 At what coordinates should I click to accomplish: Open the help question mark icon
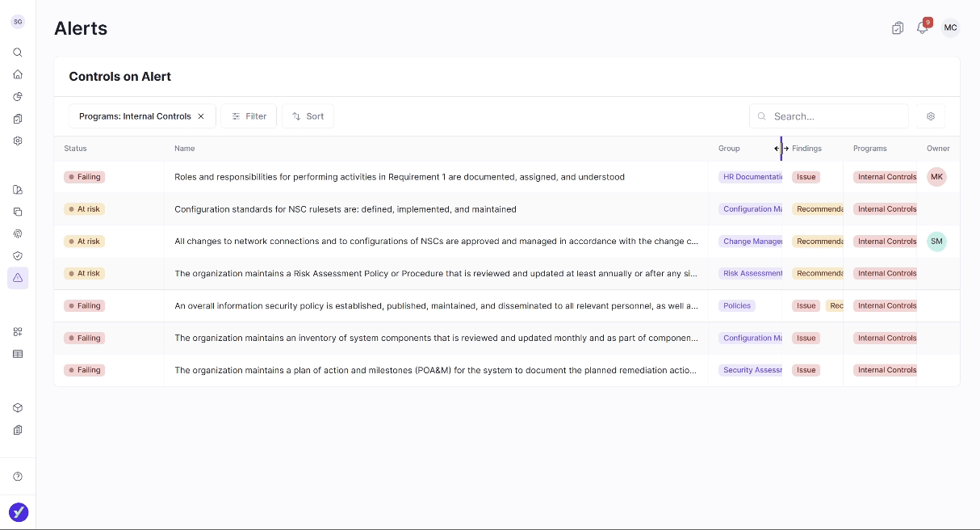(18, 477)
